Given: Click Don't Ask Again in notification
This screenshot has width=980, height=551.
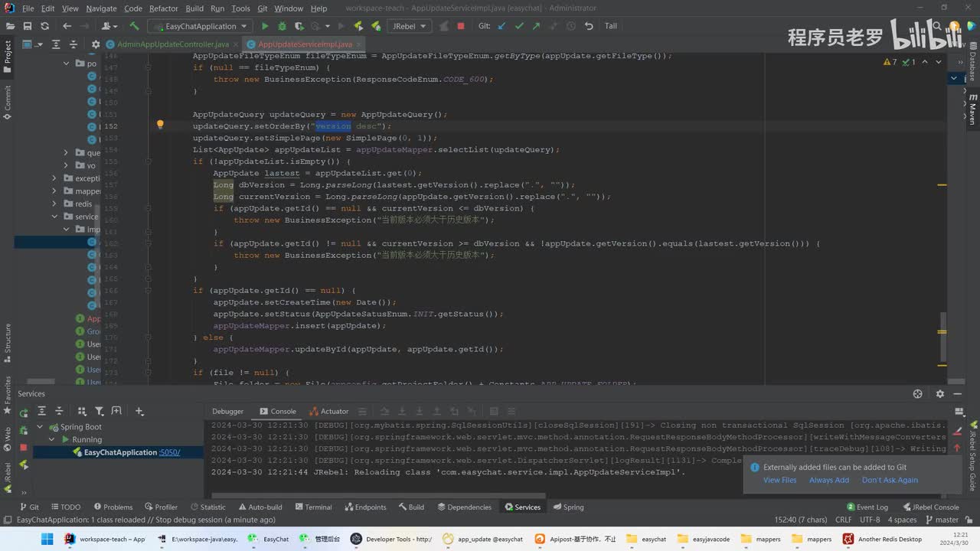Looking at the screenshot, I should 890,480.
